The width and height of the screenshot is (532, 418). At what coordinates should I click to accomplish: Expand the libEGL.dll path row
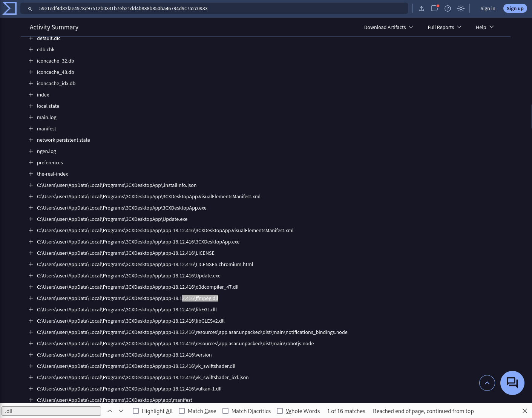31,309
